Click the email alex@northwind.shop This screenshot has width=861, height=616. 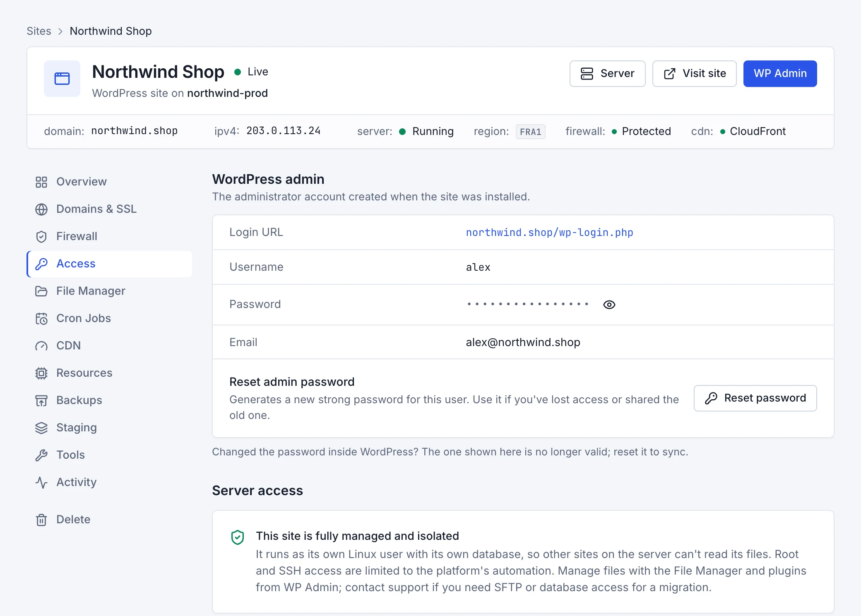[523, 342]
